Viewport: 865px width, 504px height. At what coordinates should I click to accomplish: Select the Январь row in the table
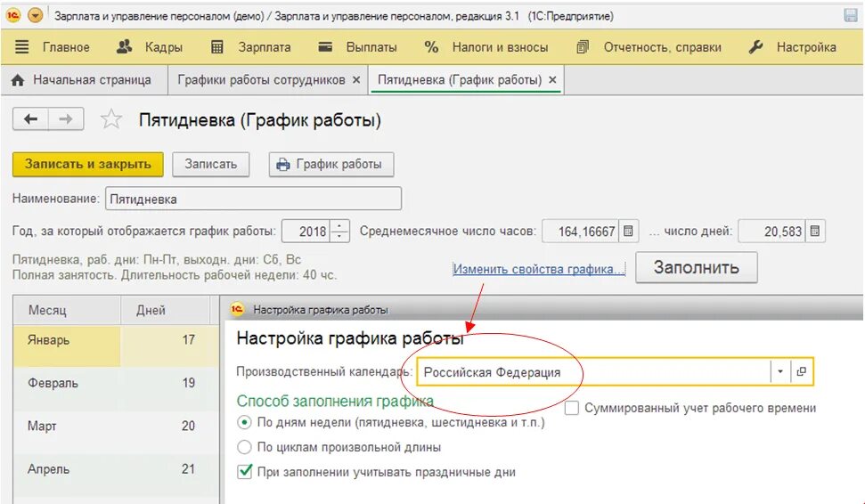point(116,345)
